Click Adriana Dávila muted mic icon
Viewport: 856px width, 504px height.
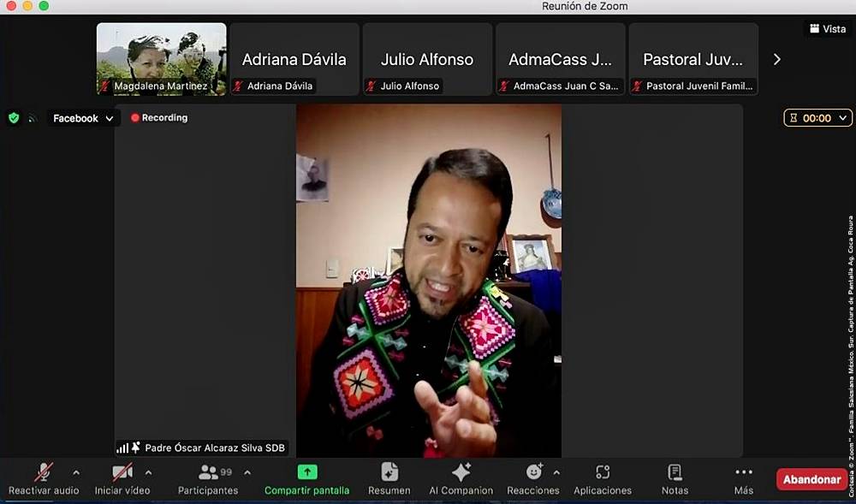click(x=238, y=86)
